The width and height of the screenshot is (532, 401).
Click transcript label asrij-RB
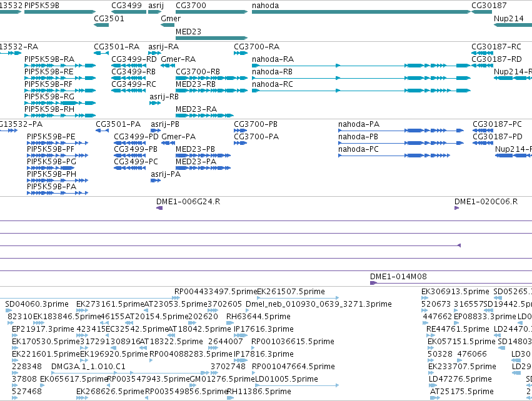pyautogui.click(x=164, y=97)
